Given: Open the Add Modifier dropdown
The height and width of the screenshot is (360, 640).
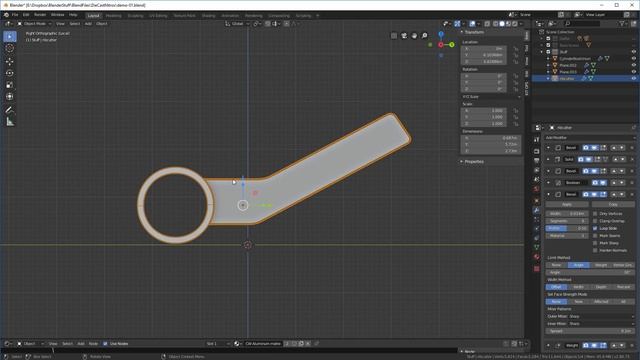Looking at the screenshot, I should pos(590,138).
